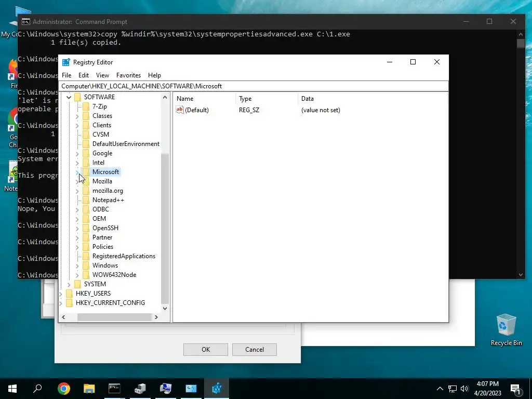Select the Google key folder icon
Viewport: 532px width, 399px height.
click(86, 153)
